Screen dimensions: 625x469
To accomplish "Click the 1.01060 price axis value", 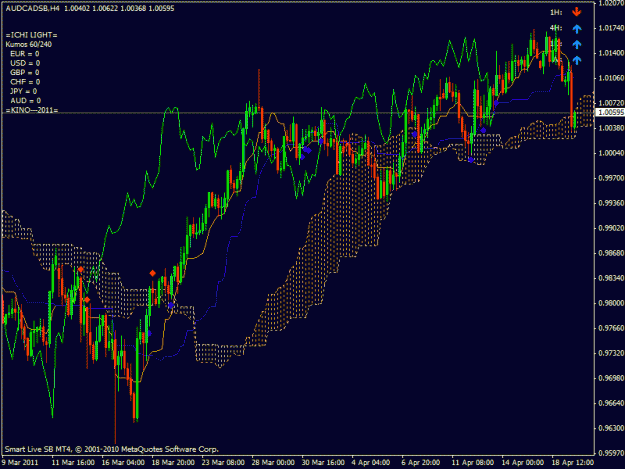I will pyautogui.click(x=611, y=78).
